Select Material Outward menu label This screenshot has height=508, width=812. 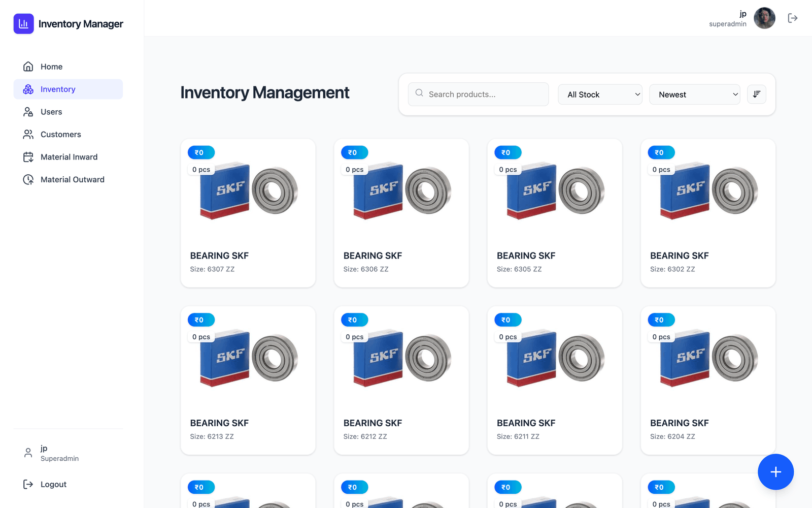(x=73, y=179)
